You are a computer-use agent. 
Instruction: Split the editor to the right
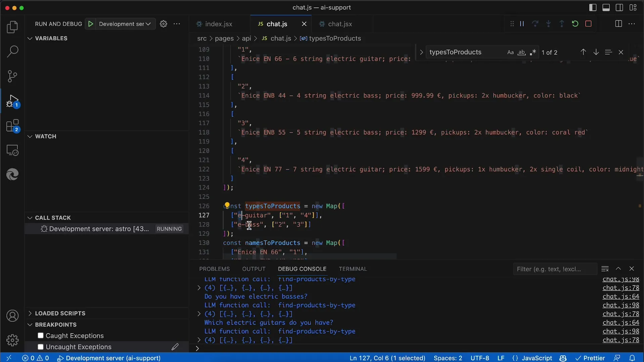tap(618, 24)
